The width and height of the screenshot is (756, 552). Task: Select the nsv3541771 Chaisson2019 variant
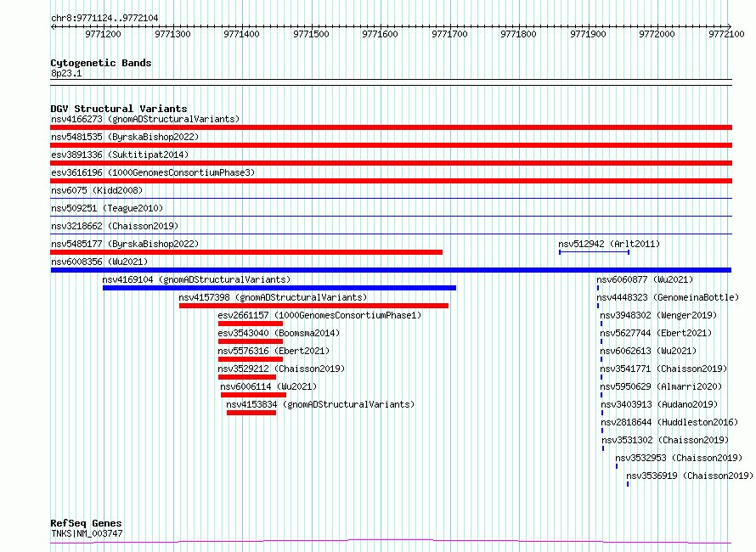coord(663,369)
